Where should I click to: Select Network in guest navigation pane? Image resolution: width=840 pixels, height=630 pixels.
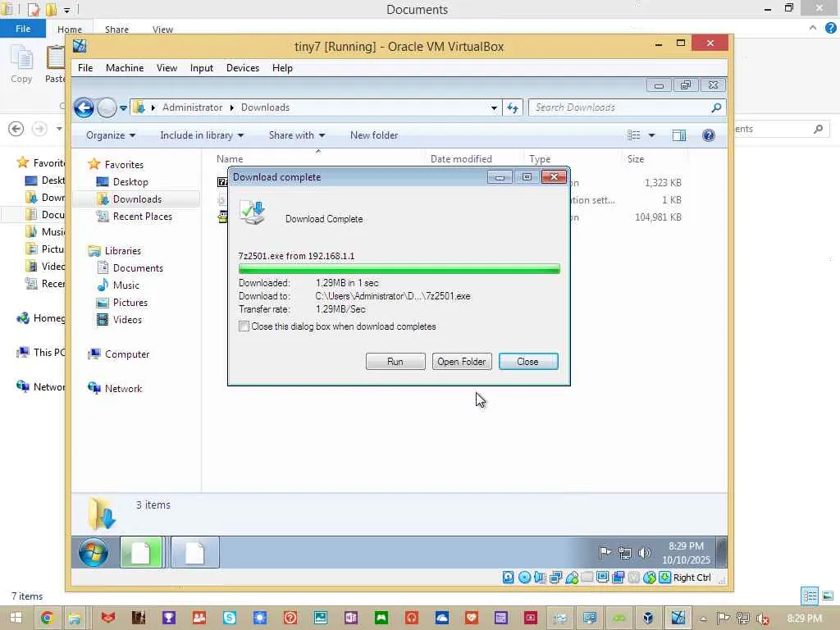click(x=123, y=389)
